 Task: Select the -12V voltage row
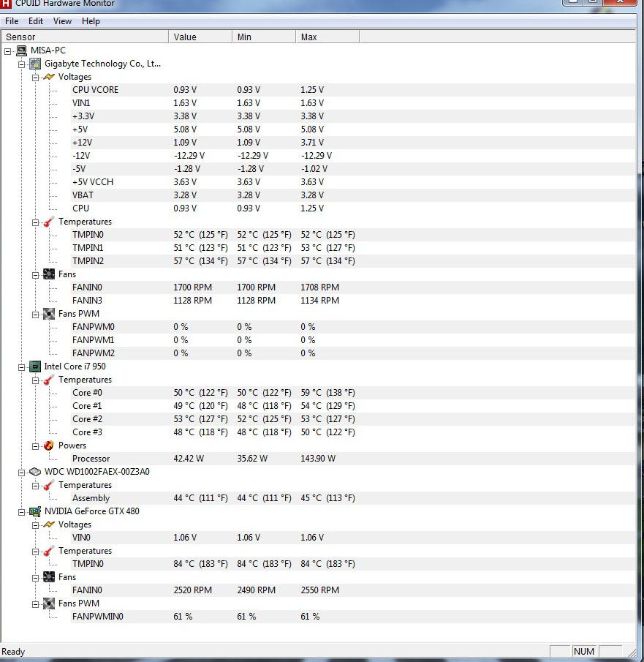click(x=353, y=156)
